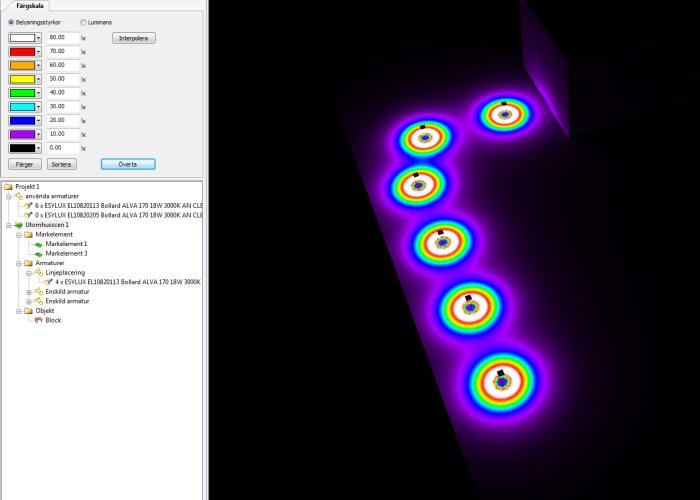Click the green color swatch at 40.00 lx
Screen dimensions: 700x500
click(x=22, y=93)
